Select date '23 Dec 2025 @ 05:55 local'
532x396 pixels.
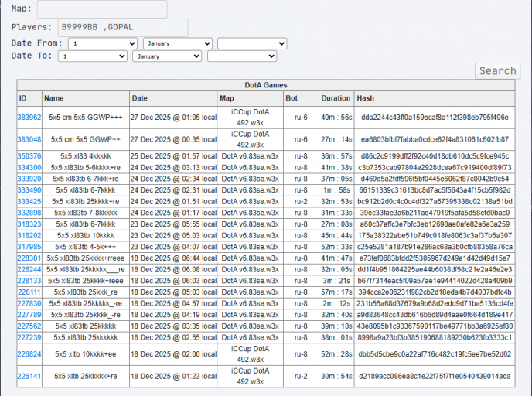(x=173, y=224)
